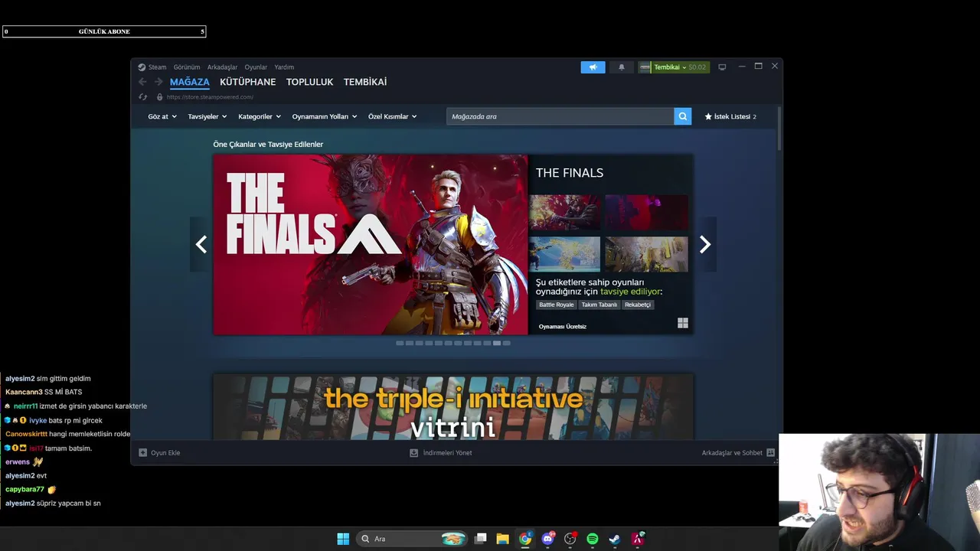The width and height of the screenshot is (980, 551).
Task: Click the Takım Tabanlı tag
Action: [599, 305]
